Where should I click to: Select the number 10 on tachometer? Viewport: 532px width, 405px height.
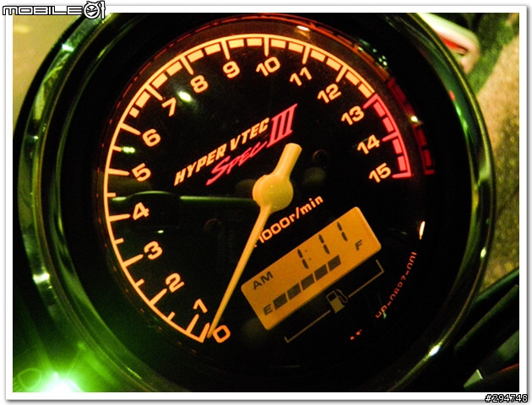coord(269,66)
